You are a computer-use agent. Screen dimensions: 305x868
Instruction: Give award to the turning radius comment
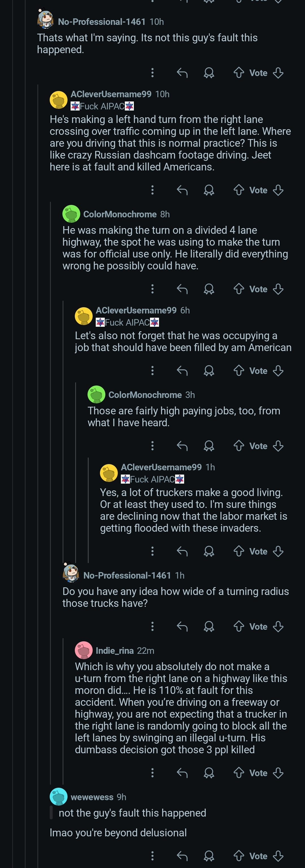209,626
